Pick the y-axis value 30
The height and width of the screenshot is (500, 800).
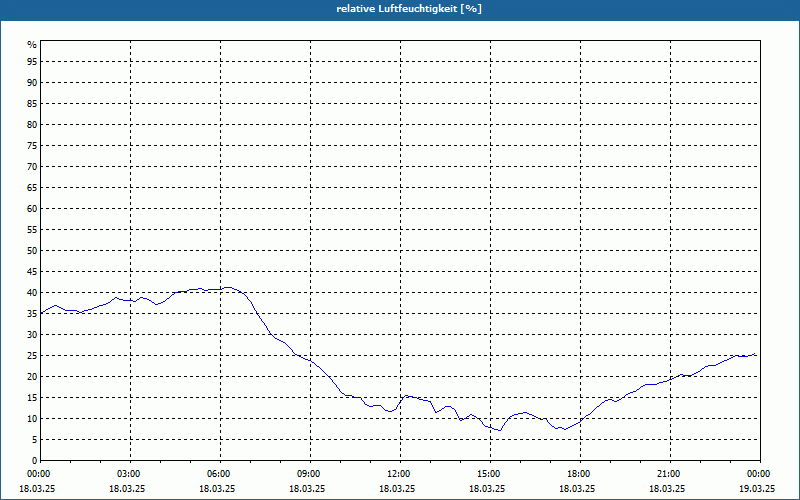click(32, 335)
